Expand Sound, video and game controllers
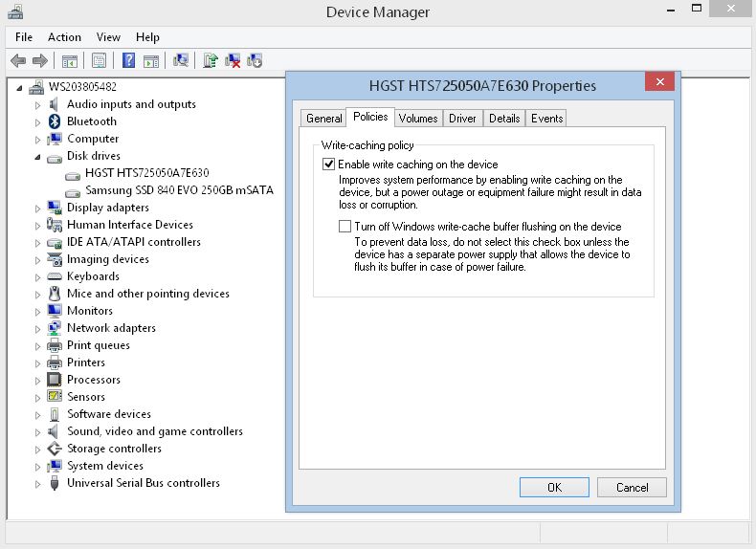Viewport: 756px width, 549px height. (37, 432)
